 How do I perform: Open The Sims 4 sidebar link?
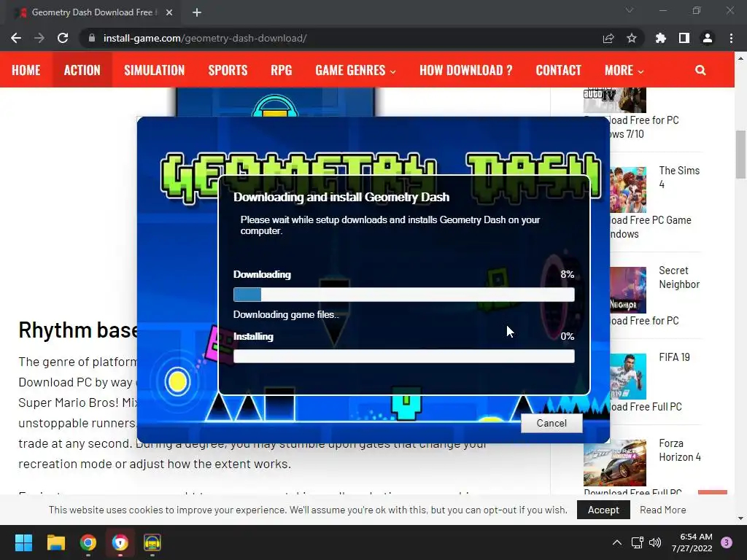click(x=679, y=177)
